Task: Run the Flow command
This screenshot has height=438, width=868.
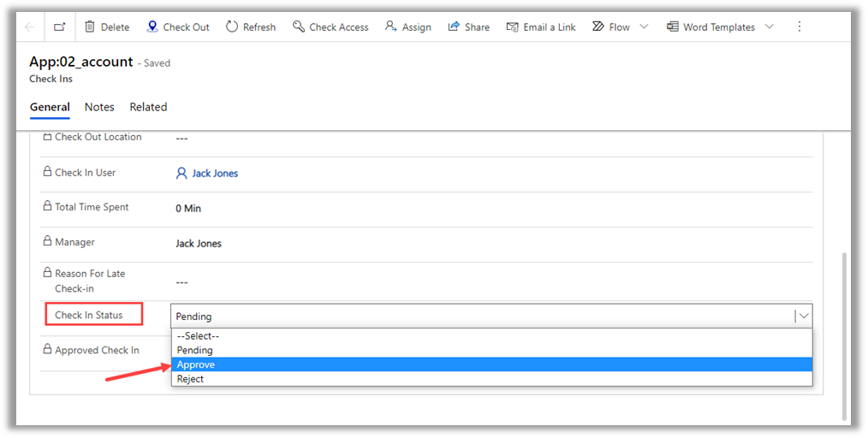Action: tap(611, 27)
